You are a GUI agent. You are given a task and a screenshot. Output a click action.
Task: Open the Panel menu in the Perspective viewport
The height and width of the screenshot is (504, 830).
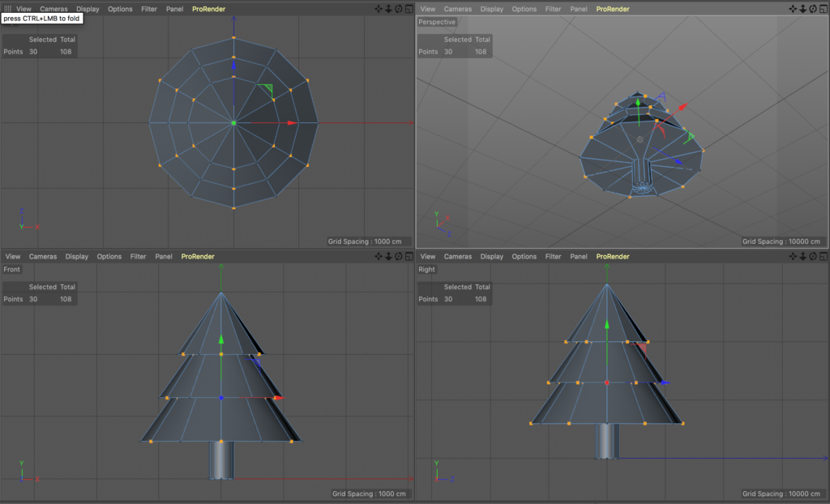point(579,9)
